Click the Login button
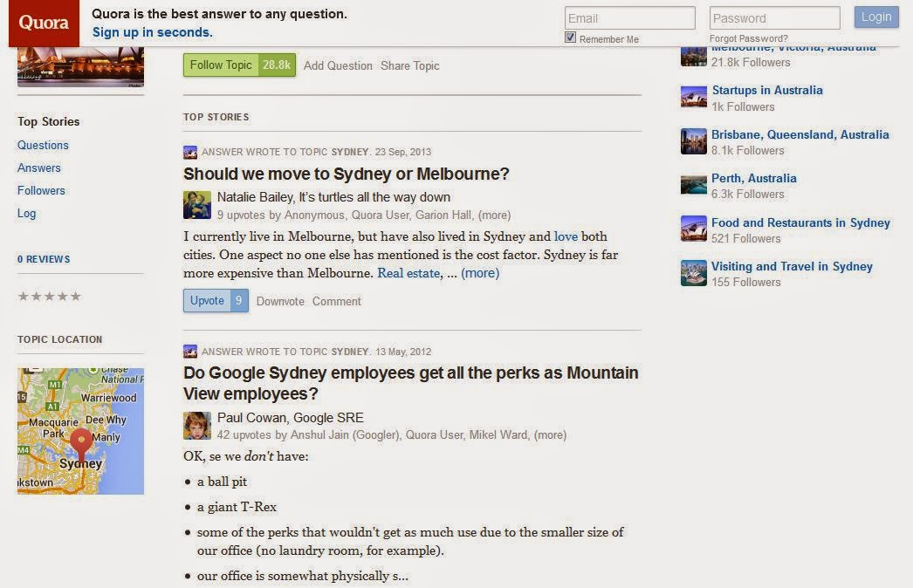 [x=876, y=17]
